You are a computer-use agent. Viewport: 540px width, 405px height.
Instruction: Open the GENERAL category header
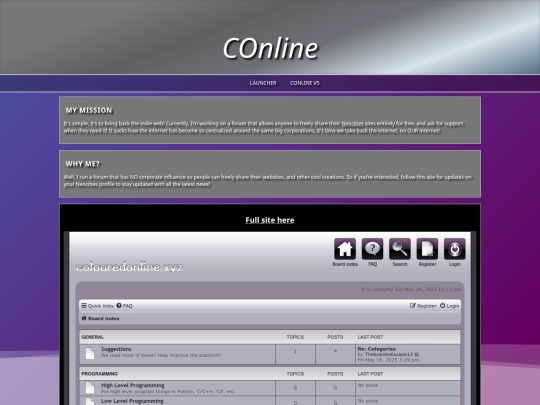coord(93,337)
